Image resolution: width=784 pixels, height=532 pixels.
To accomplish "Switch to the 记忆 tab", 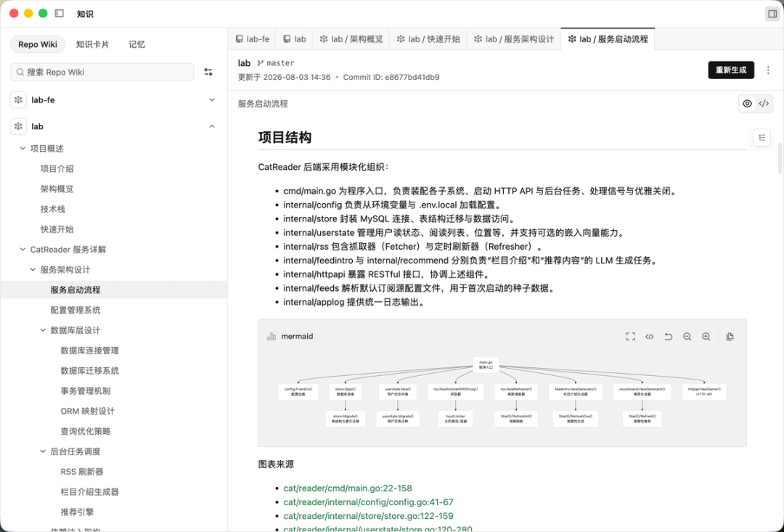I will coord(136,44).
